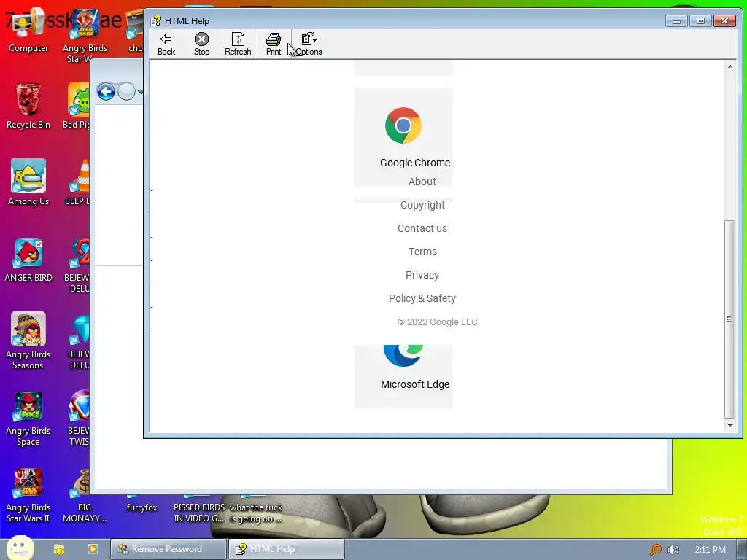Image resolution: width=747 pixels, height=560 pixels.
Task: Click the Print toolbar button
Action: (x=274, y=44)
